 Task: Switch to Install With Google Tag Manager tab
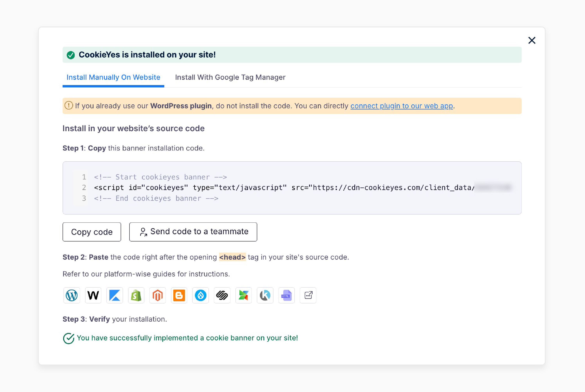tap(230, 77)
